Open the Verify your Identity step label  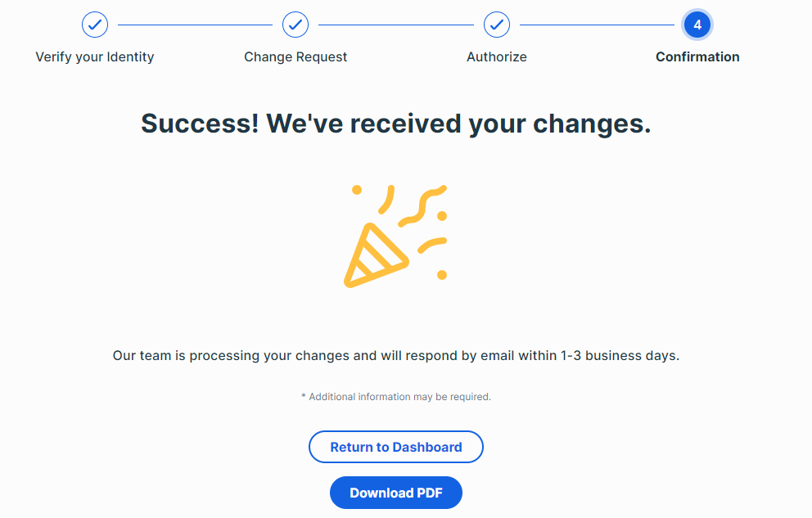coord(95,57)
